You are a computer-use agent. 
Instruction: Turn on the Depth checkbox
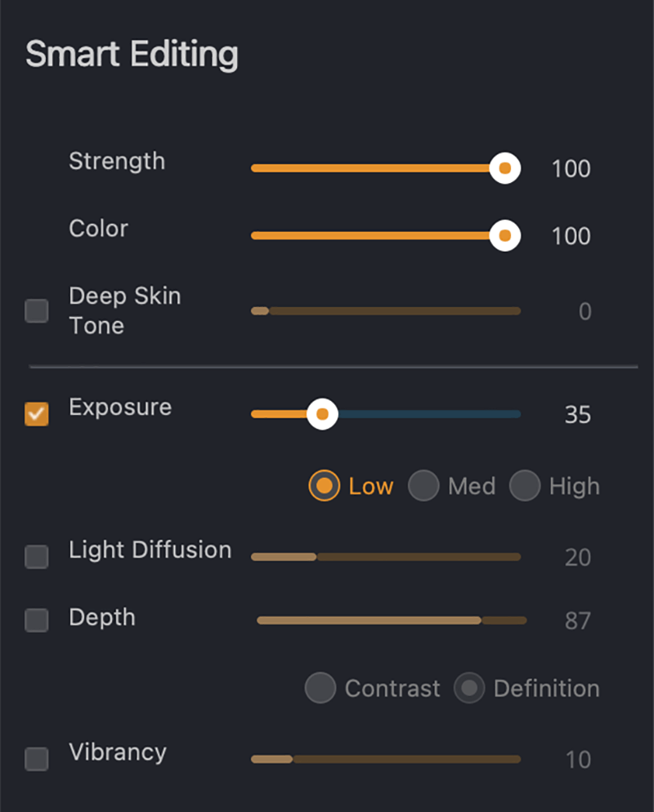tap(37, 620)
